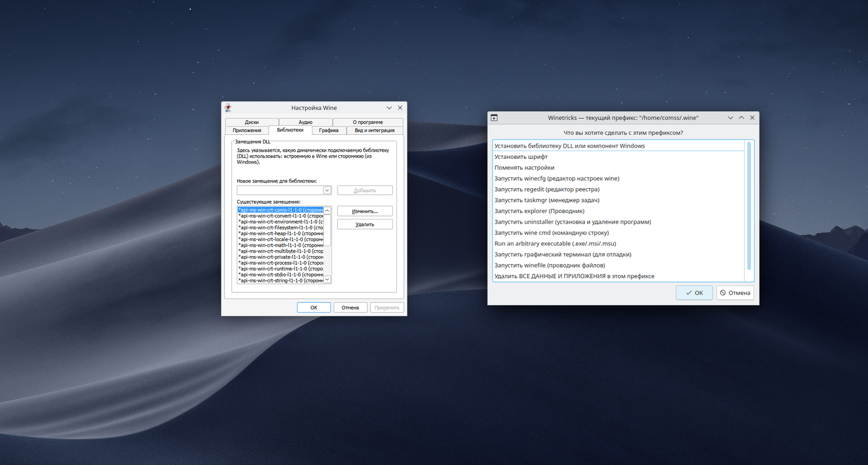Screen dimensions: 868x465
Task: Click the overrides list scrollbar thumb
Action: pos(327,230)
